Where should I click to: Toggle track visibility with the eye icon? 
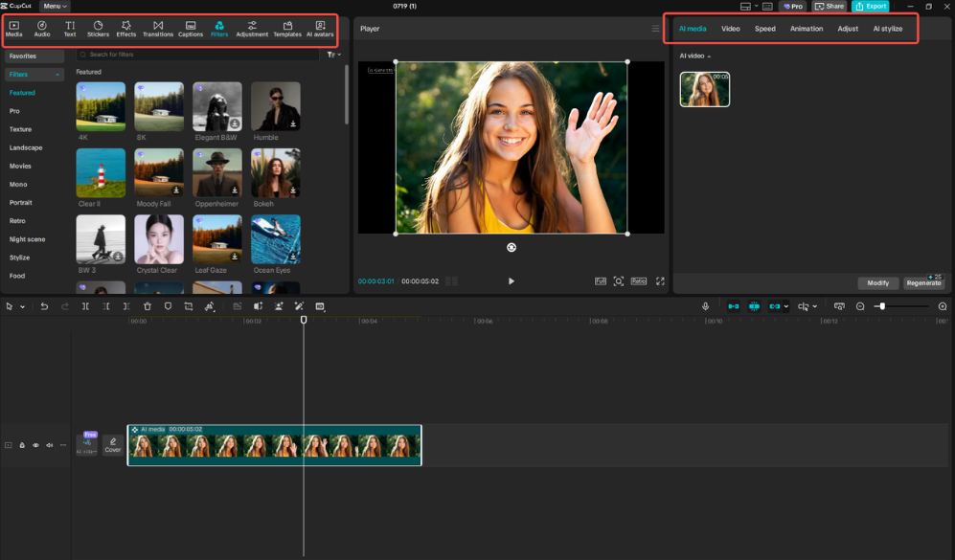[x=35, y=445]
